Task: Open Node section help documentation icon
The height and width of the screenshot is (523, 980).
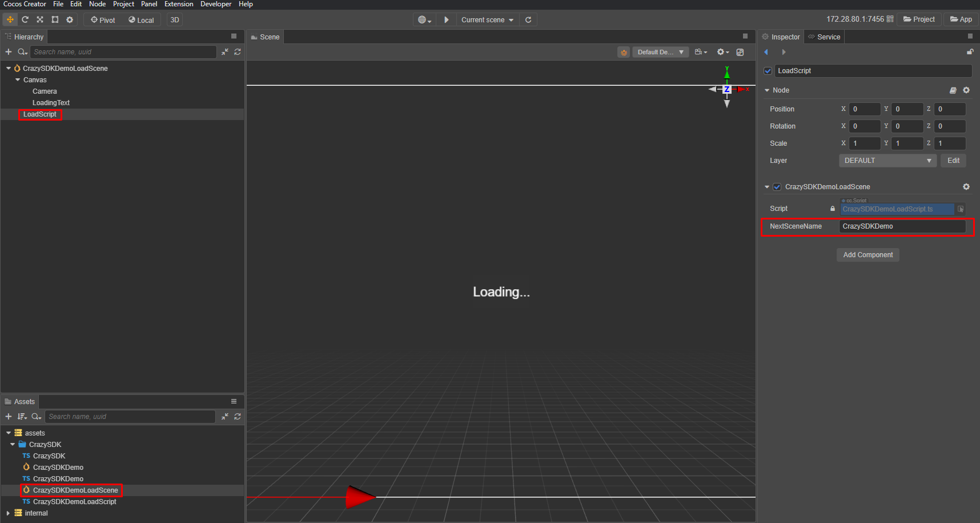Action: tap(953, 90)
